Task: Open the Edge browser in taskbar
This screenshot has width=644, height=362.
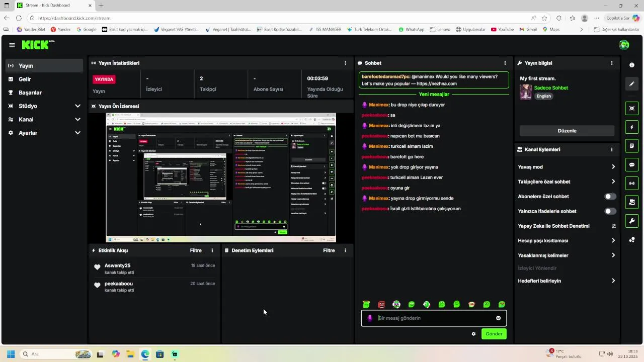Action: point(145,354)
